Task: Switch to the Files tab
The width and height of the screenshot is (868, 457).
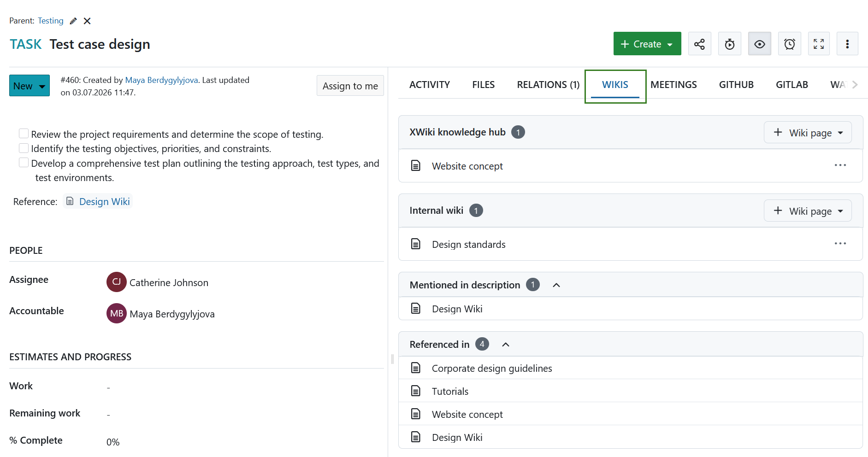Action: click(x=484, y=85)
